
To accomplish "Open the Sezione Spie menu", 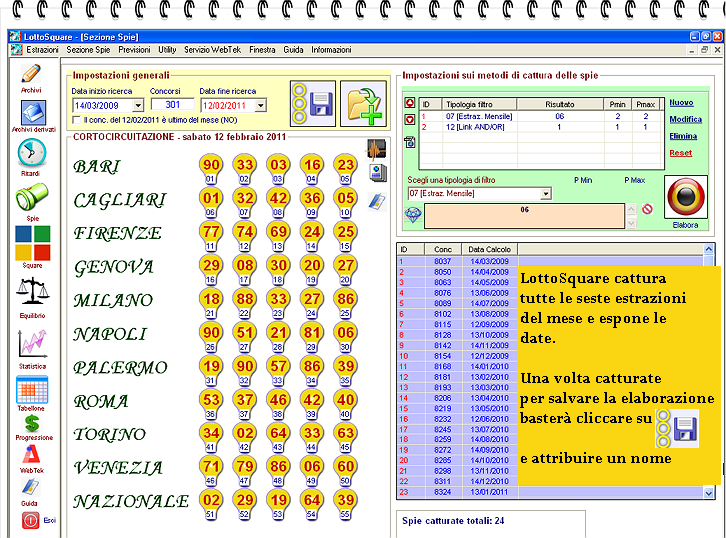I will 88,50.
